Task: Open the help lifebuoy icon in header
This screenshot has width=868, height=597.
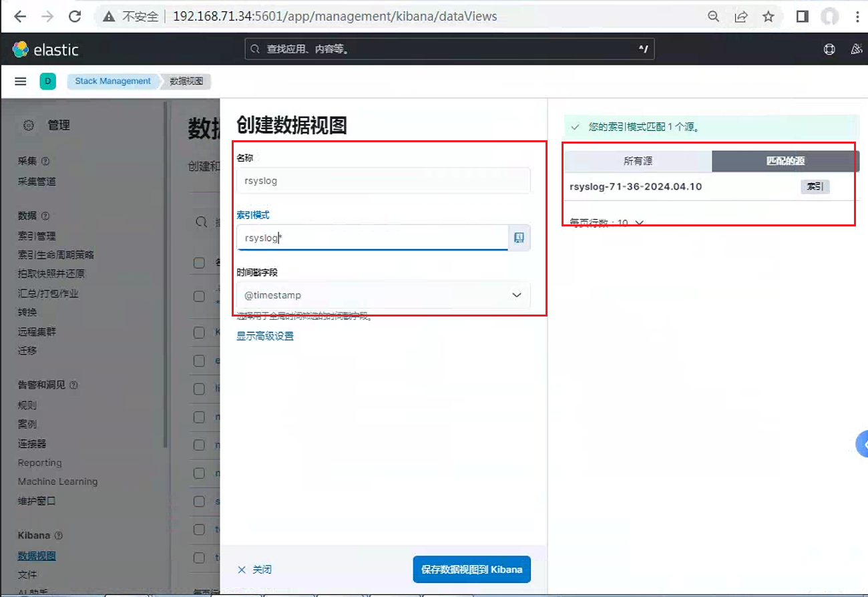Action: click(829, 49)
